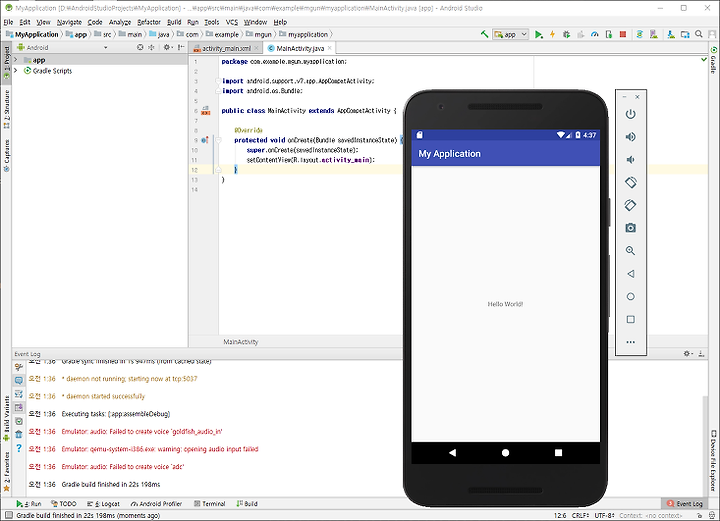Toggle the Structure side tool window
720x521 pixels.
pos(6,109)
